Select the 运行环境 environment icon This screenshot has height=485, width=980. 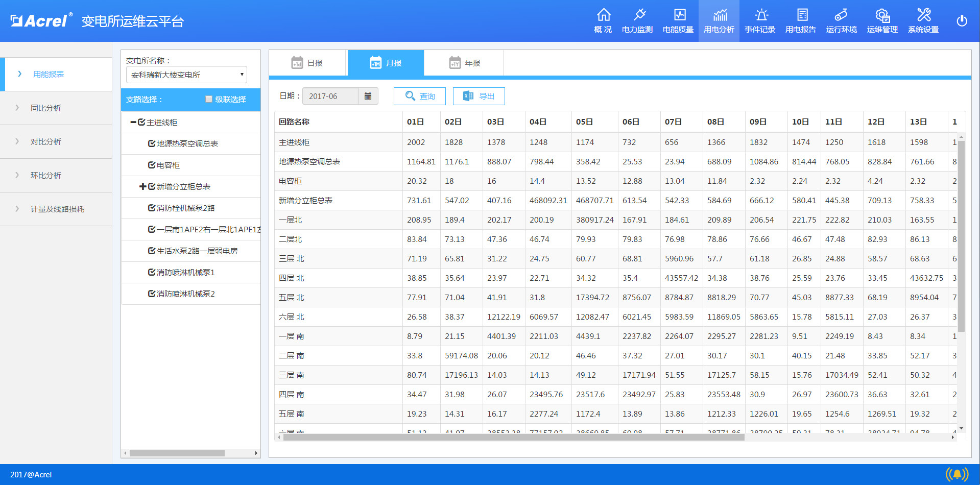coord(841,20)
